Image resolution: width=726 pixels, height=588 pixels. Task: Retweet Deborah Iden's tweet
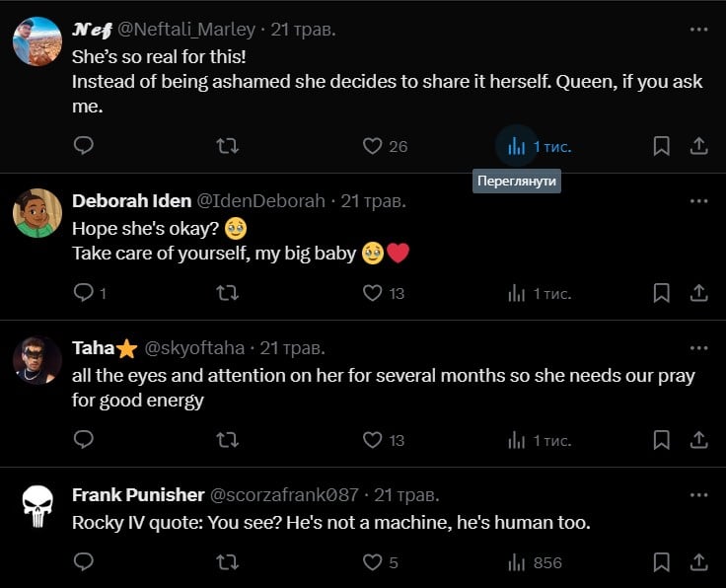click(x=227, y=293)
